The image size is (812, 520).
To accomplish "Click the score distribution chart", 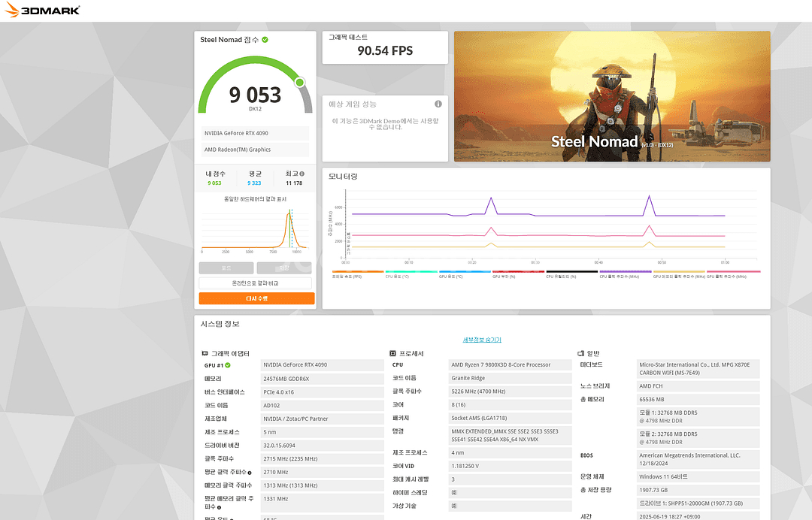I will [256, 230].
